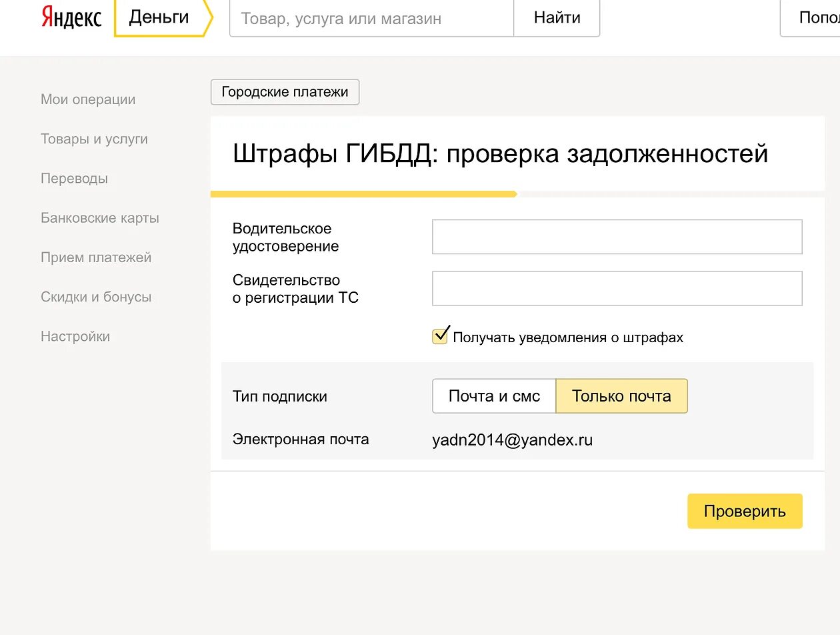The height and width of the screenshot is (635, 840).
Task: Click the Водительское удостоверение input field
Action: [617, 237]
